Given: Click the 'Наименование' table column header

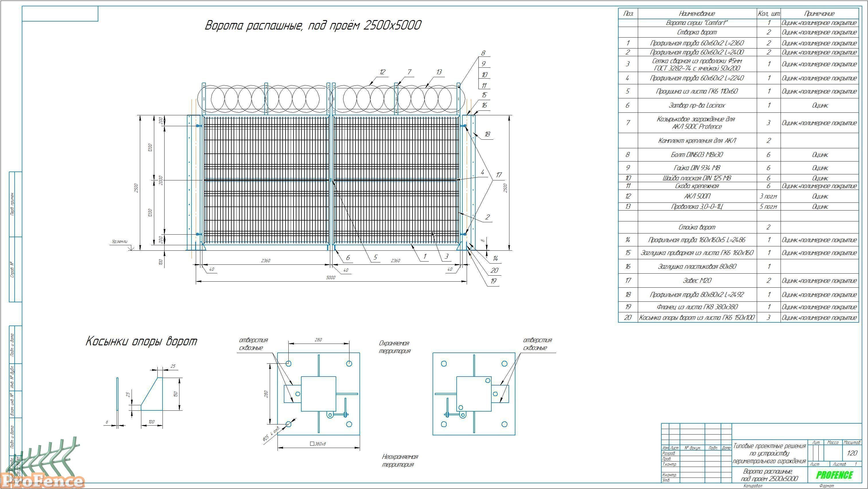Looking at the screenshot, I should click(x=697, y=13).
